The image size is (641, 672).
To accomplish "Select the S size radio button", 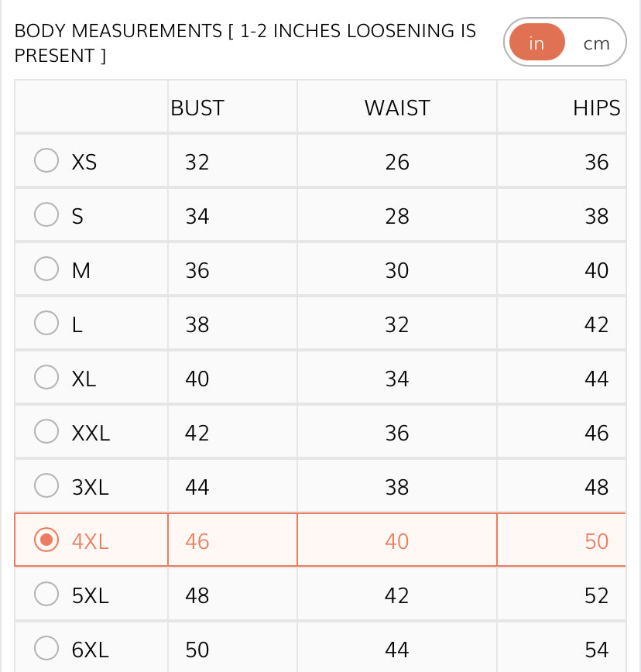I will 46,214.
